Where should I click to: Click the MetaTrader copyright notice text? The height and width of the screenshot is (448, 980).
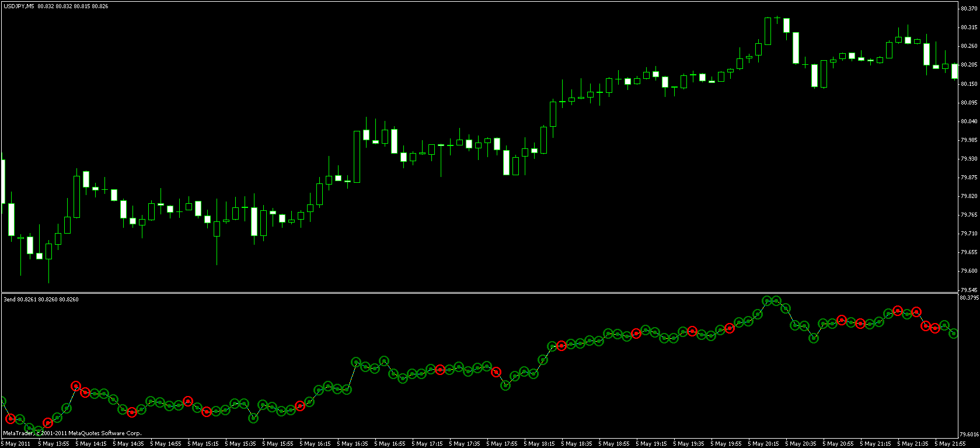72,433
